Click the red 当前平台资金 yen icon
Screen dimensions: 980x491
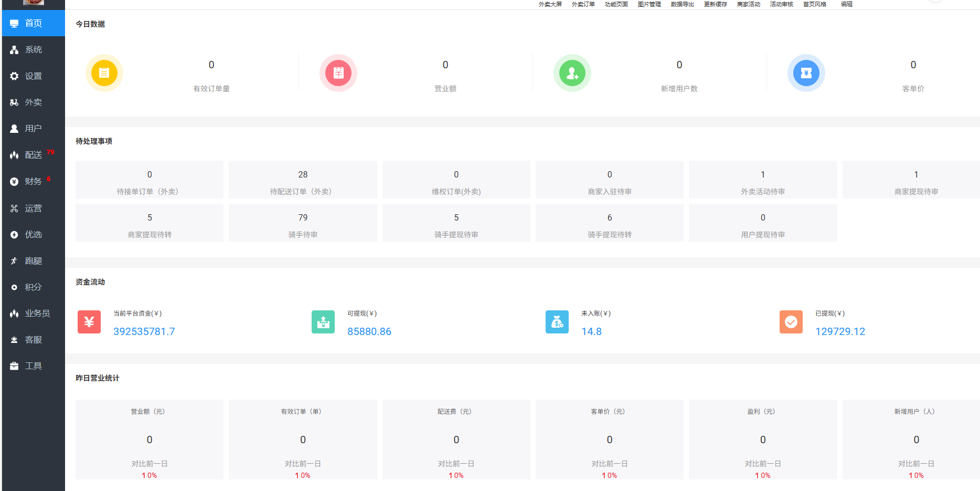pos(89,322)
